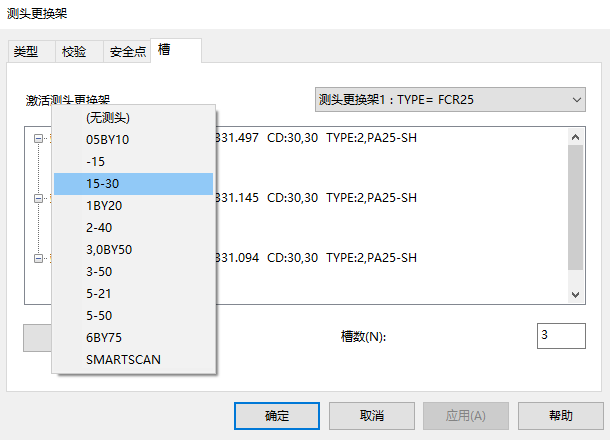Collapse the second slot tree node

tap(39, 198)
